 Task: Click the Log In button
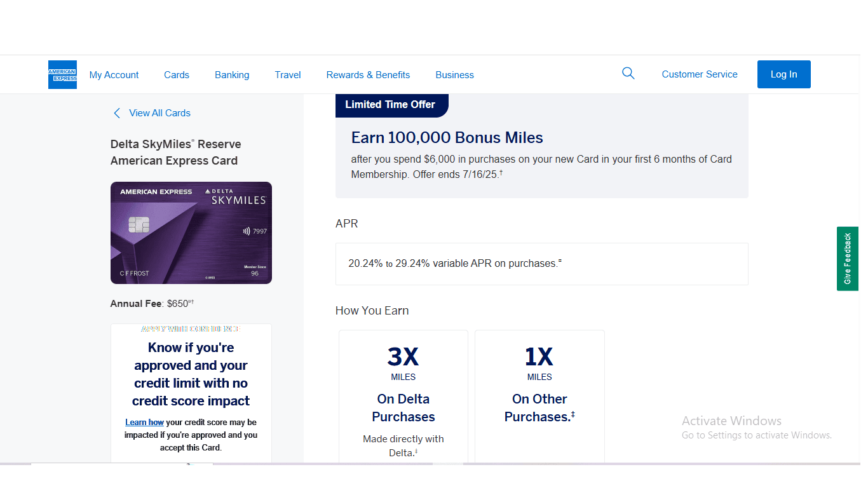coord(783,74)
